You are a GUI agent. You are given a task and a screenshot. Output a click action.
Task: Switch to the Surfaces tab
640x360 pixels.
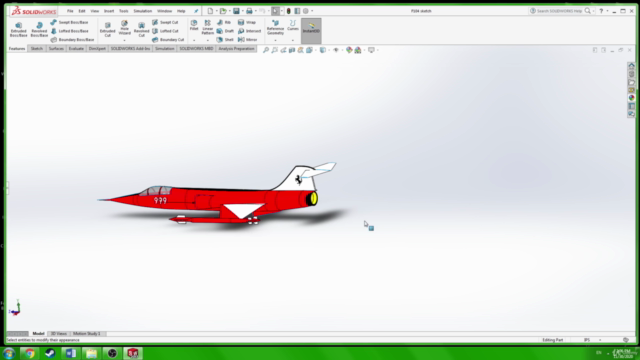pos(56,49)
